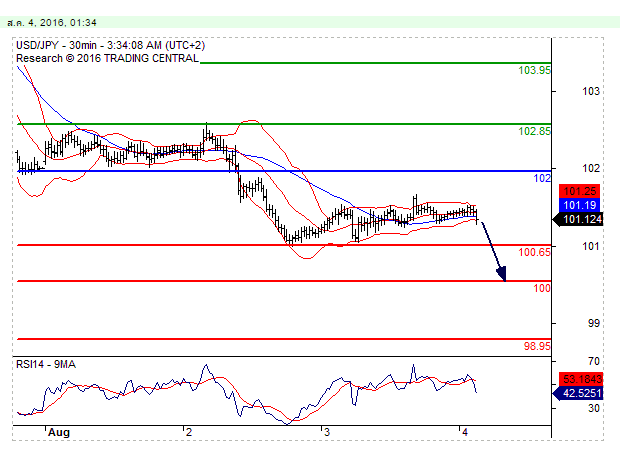The height and width of the screenshot is (452, 620).
Task: Click the 99 price axis tick
Action: pyautogui.click(x=594, y=323)
